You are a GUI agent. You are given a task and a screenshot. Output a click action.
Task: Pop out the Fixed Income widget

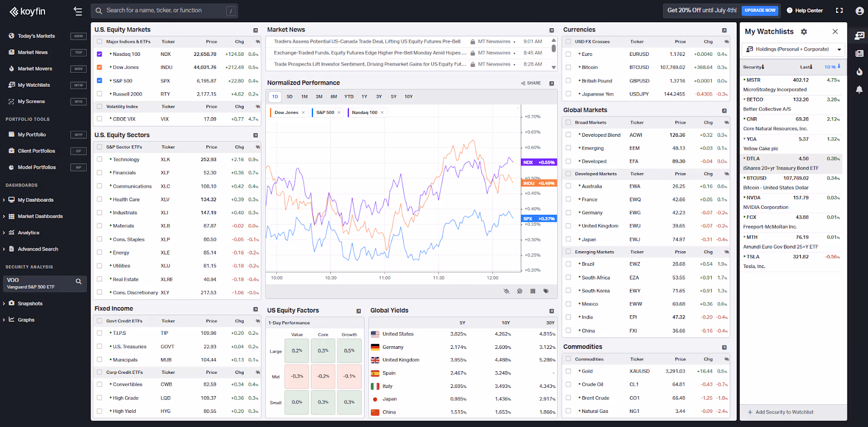(x=256, y=309)
